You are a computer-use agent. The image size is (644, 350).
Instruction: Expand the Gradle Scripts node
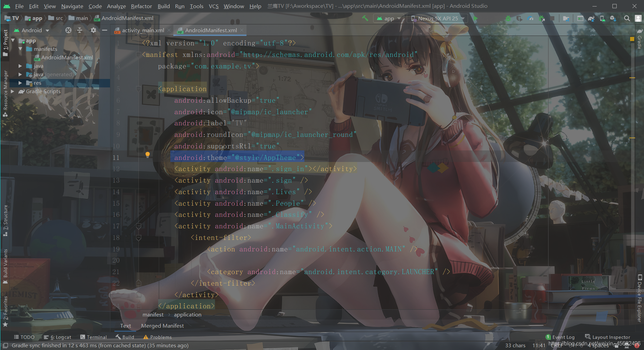pyautogui.click(x=13, y=91)
